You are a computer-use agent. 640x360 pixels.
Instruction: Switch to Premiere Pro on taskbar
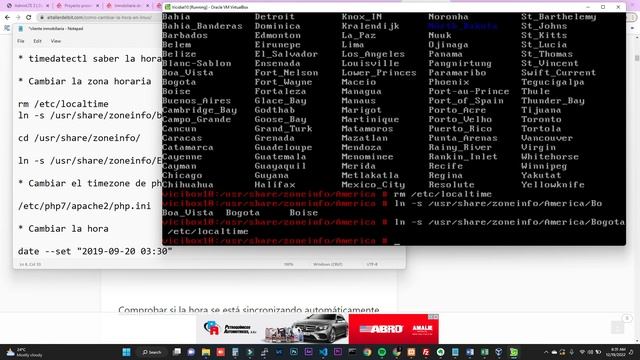pos(338,352)
